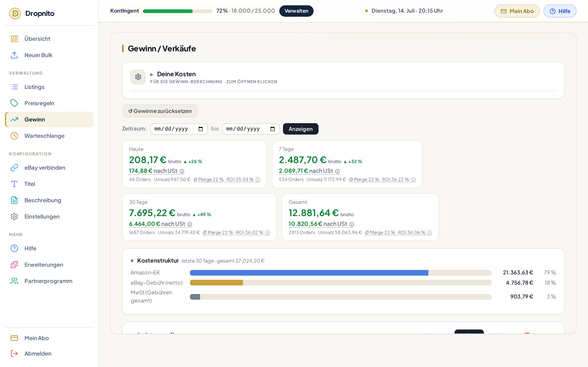Click the Erweiterungen puzzle icon
The image size is (588, 367).
click(14, 265)
